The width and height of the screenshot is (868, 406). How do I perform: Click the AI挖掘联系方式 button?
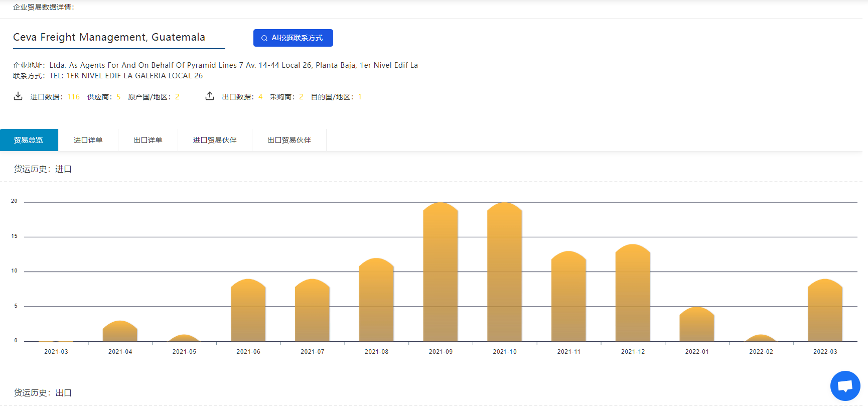(x=293, y=38)
